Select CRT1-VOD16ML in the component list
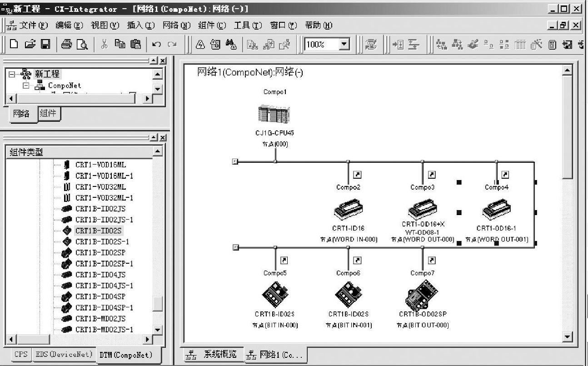Screen dimensions: 588x366 click(x=100, y=165)
